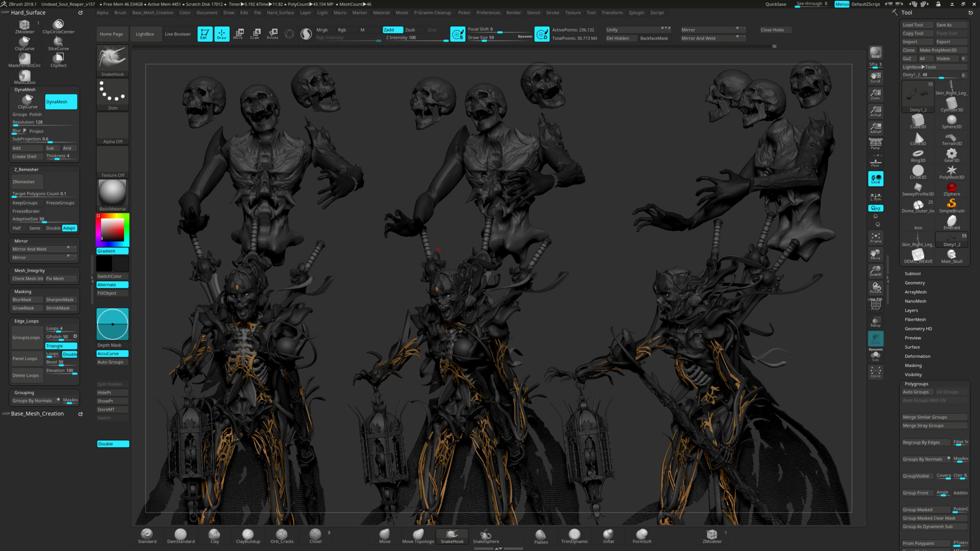The height and width of the screenshot is (551, 980).
Task: Select the ZModeler brush in Hard_Surface panel
Action: click(24, 27)
